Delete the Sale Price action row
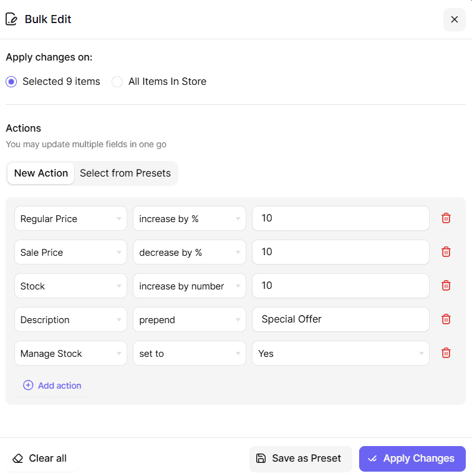Viewport: 472px width, 476px height. [446, 252]
